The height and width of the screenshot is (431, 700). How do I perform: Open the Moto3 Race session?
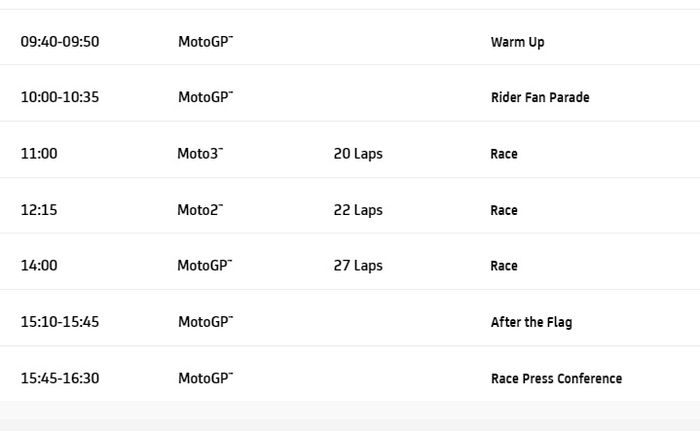(504, 154)
